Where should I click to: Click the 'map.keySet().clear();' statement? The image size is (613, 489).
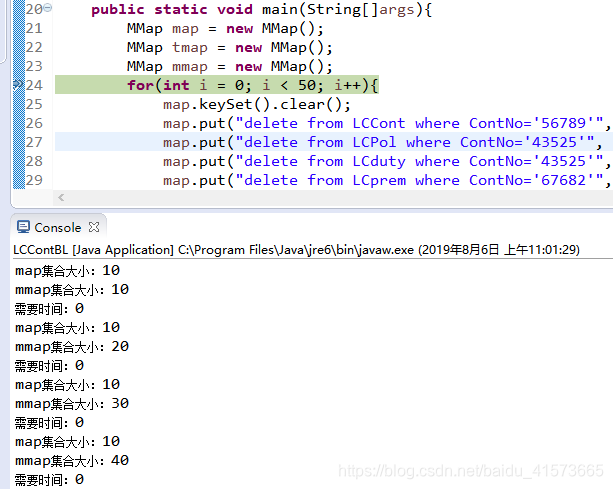(257, 104)
